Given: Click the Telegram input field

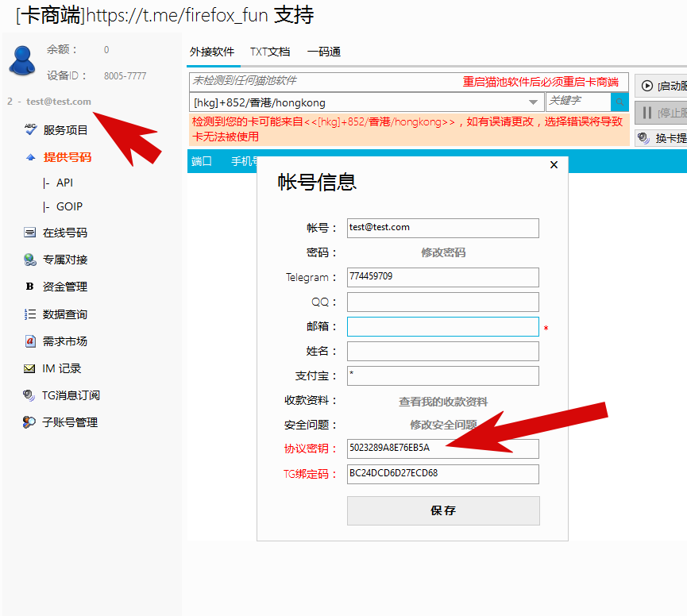Looking at the screenshot, I should 443,277.
